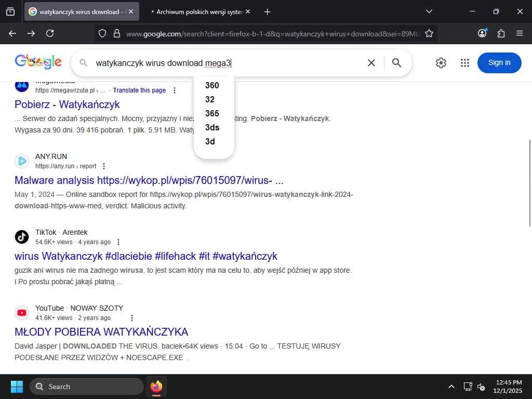Open the Firefox View icon
Image resolution: width=532 pixels, height=399 pixels.
pos(10,11)
